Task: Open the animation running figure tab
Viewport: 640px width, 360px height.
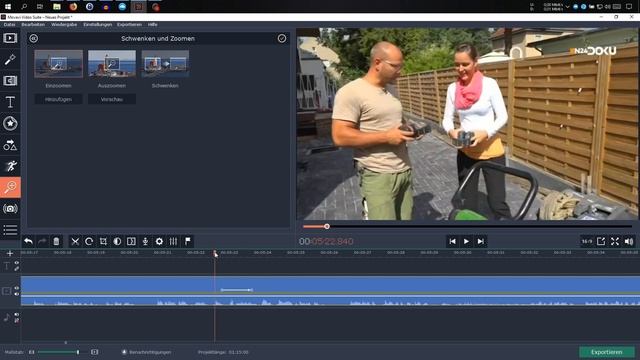Action: click(x=10, y=166)
